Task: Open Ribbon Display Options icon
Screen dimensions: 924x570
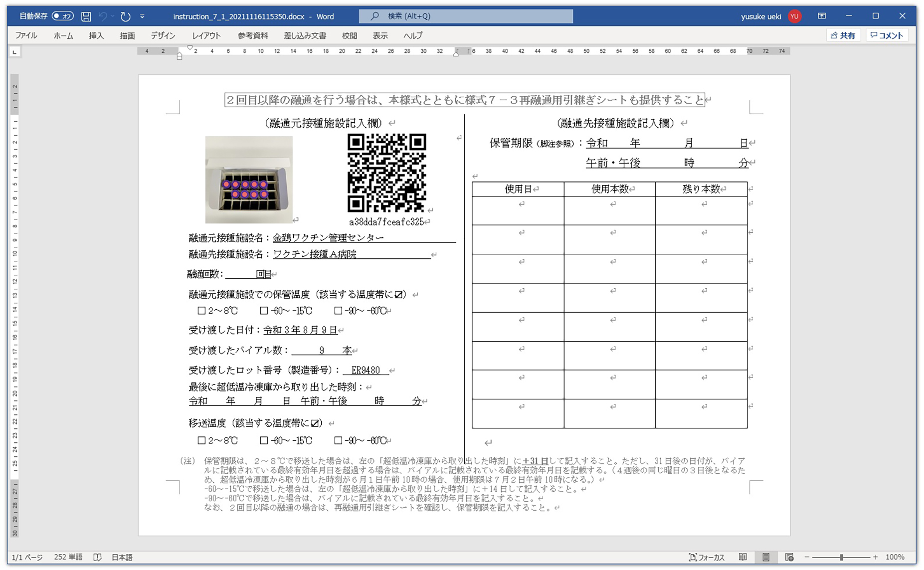Action: (821, 16)
